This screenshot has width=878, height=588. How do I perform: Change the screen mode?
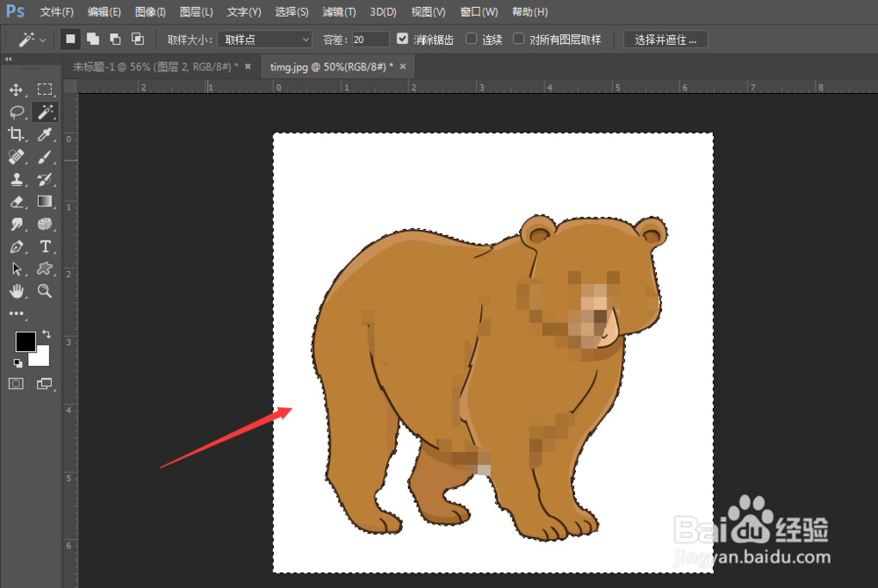(x=45, y=384)
